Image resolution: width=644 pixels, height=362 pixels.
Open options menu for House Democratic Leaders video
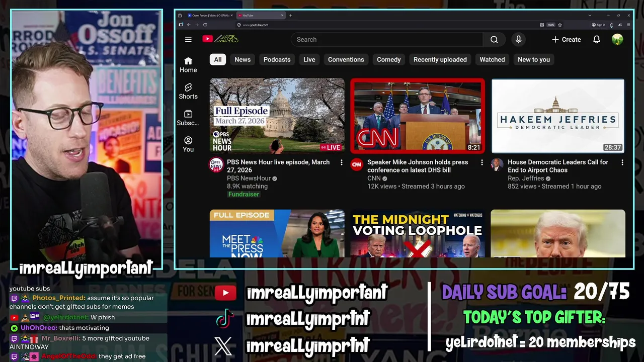[x=622, y=162]
